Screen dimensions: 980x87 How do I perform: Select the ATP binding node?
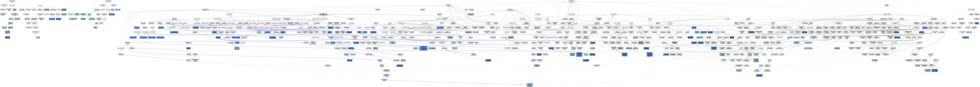(x=38, y=38)
